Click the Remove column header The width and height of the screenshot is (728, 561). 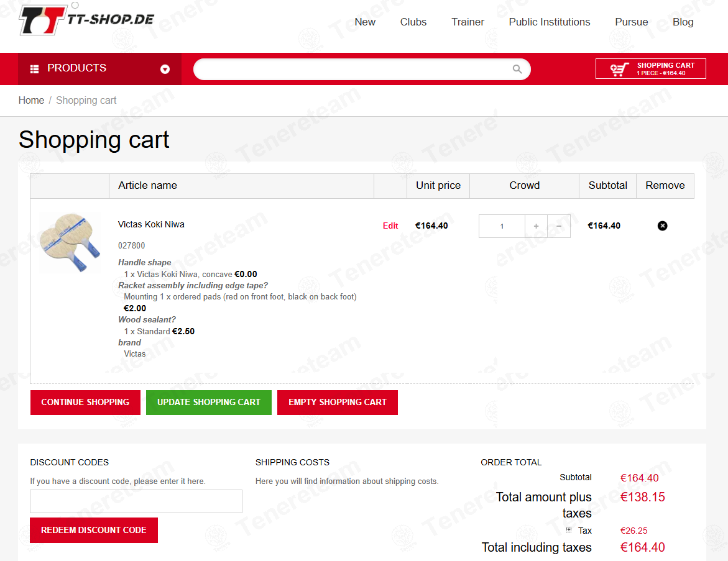tap(665, 186)
